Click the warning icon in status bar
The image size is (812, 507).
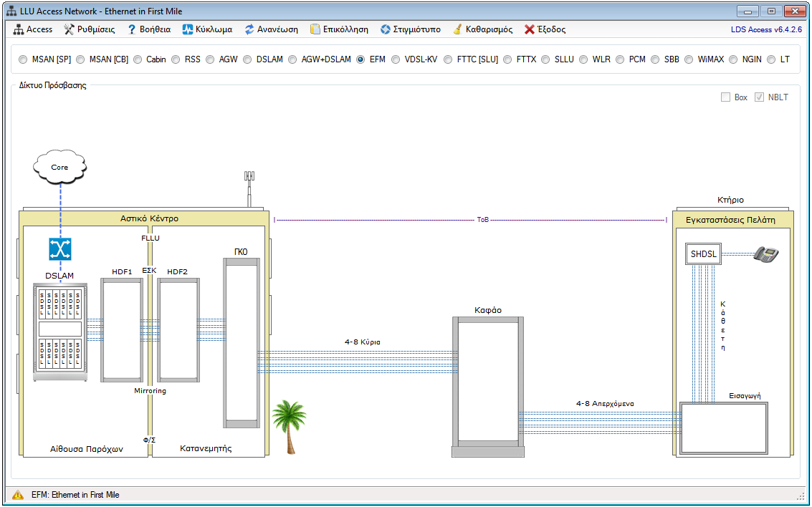pos(18,495)
